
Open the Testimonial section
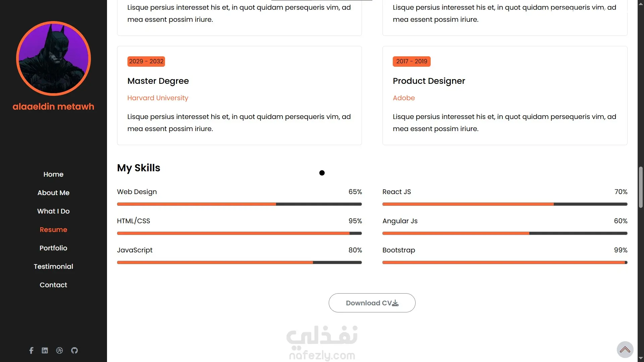pos(53,266)
